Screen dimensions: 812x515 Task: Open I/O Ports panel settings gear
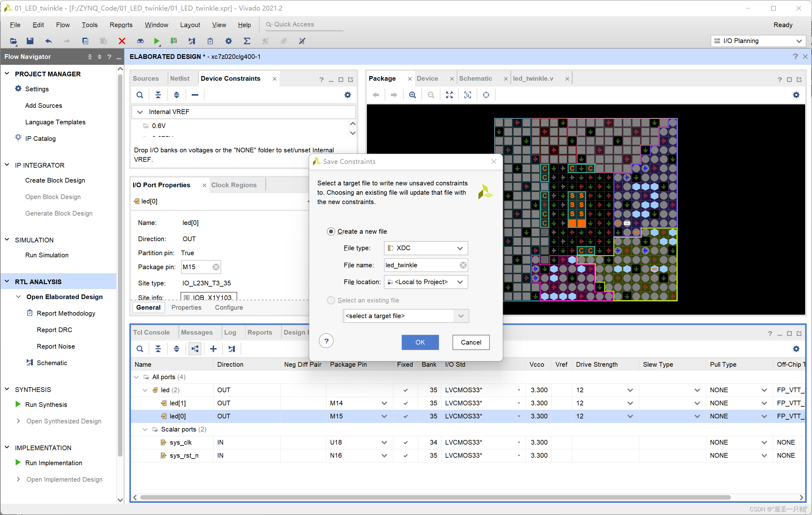796,349
